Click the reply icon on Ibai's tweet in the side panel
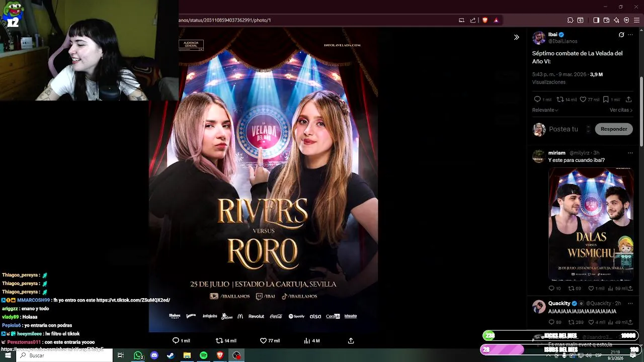This screenshot has height=362, width=644. [537, 100]
